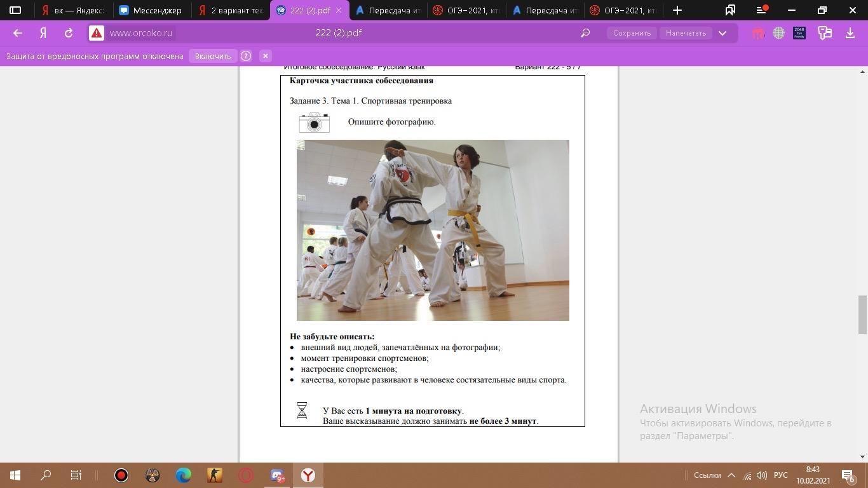
Task: Click the bullet about 'внешний вид людей'
Action: (400, 348)
